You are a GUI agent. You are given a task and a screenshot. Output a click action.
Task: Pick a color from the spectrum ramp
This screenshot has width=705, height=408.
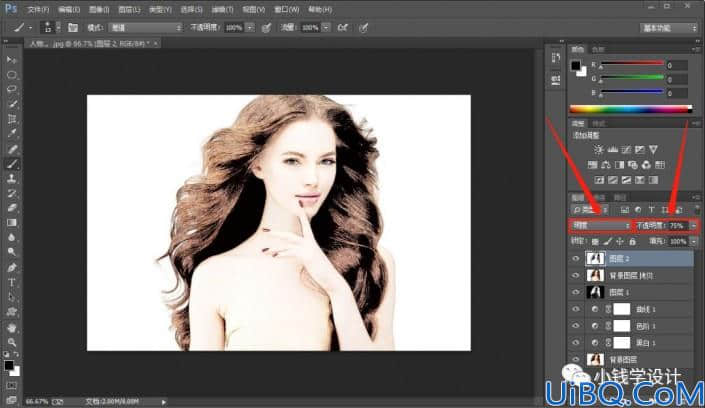631,109
